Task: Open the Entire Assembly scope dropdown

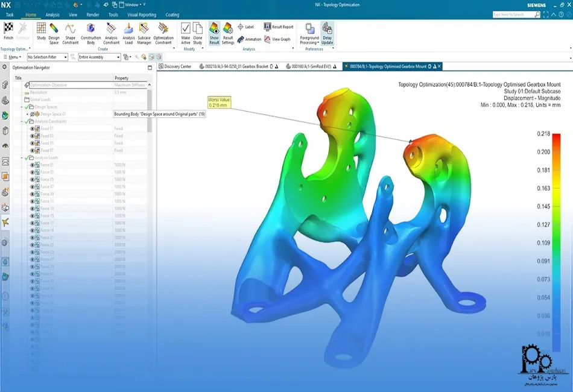Action: 99,57
